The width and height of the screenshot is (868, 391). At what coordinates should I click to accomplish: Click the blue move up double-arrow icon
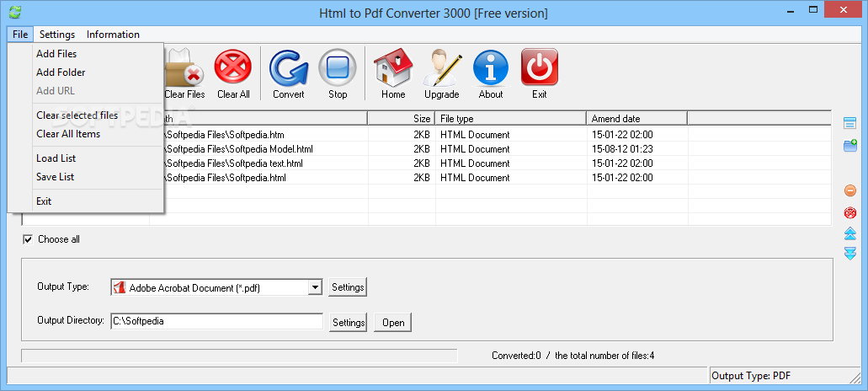coord(849,233)
